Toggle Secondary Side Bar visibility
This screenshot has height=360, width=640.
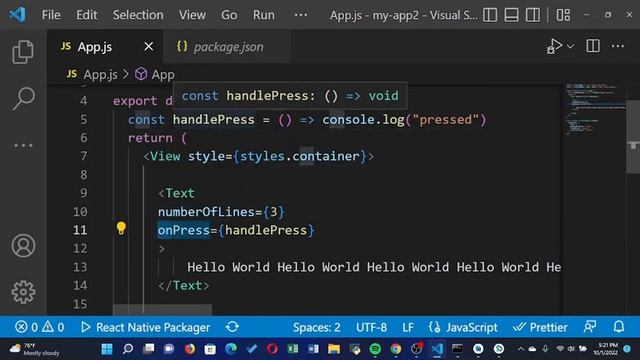click(533, 15)
